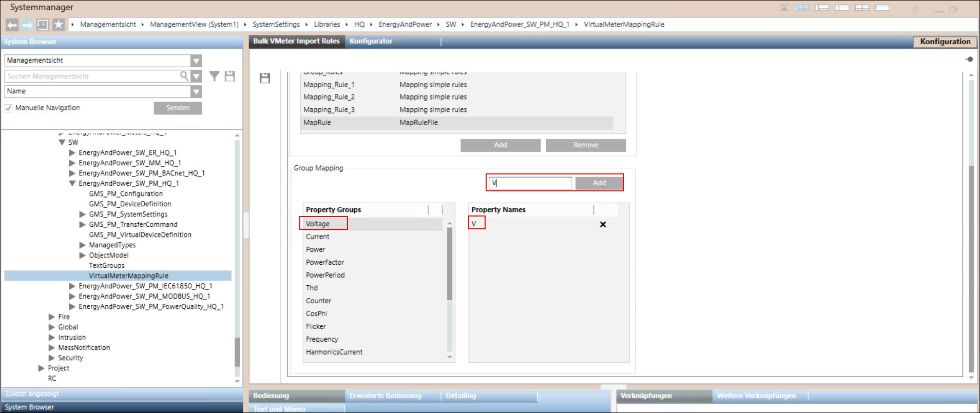Expand the Fire tree node
Screen dimensions: 980x413
[x=51, y=317]
